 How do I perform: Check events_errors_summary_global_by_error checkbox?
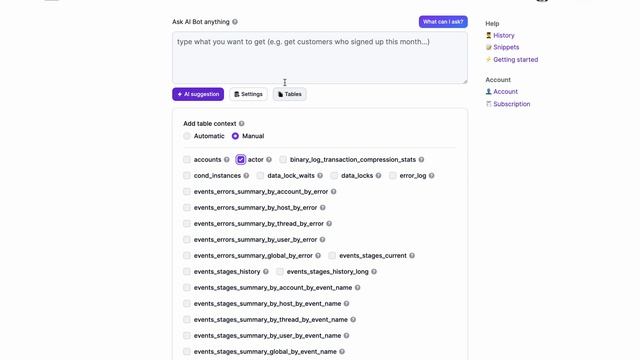tap(187, 256)
